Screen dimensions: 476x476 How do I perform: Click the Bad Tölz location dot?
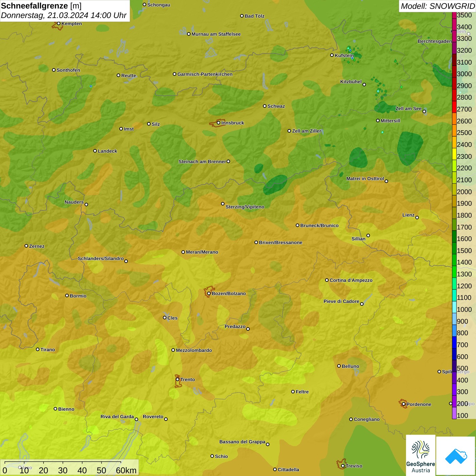pos(242,16)
